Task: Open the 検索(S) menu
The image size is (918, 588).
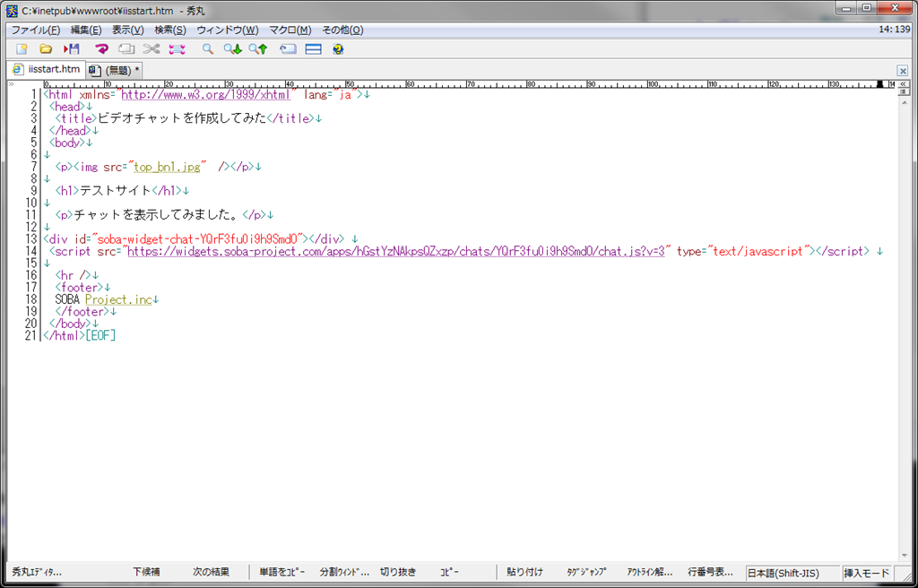Action: 169,30
